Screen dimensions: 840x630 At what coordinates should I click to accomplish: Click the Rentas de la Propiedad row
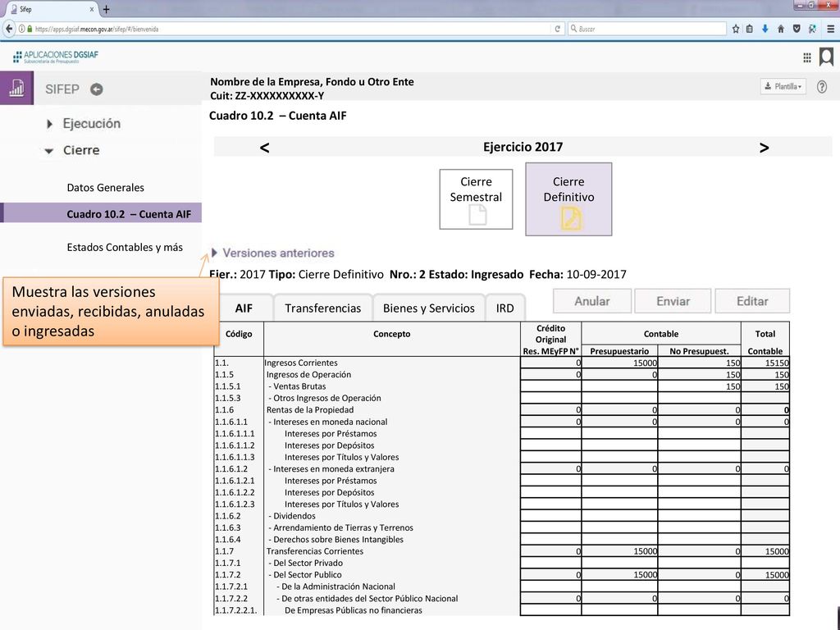tap(310, 410)
